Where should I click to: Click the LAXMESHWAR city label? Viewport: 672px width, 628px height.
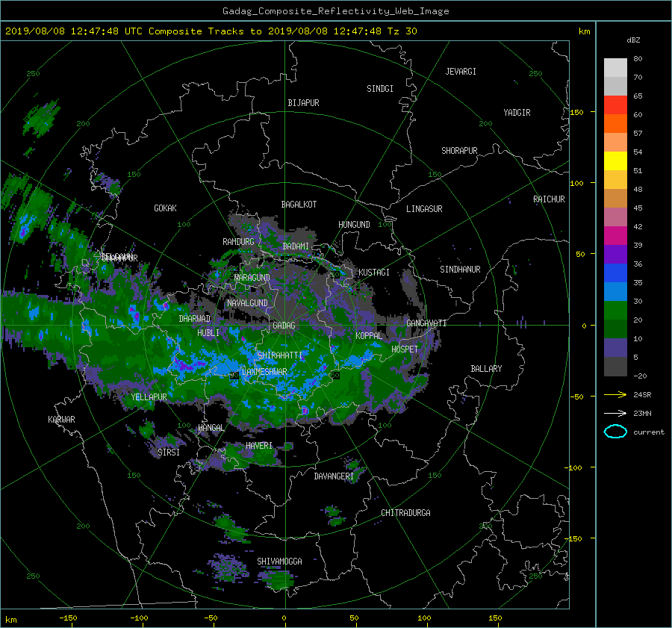click(264, 372)
